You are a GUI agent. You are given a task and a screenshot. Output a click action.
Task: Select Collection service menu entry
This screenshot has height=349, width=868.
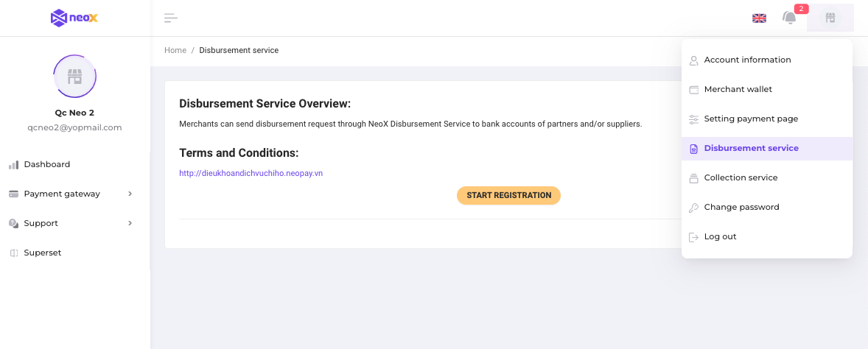tap(741, 177)
